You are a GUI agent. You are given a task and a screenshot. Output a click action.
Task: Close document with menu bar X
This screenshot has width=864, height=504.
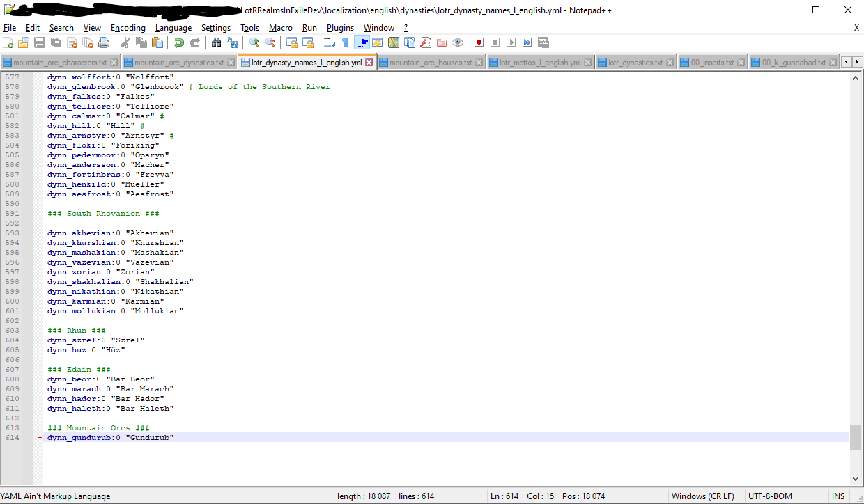856,28
